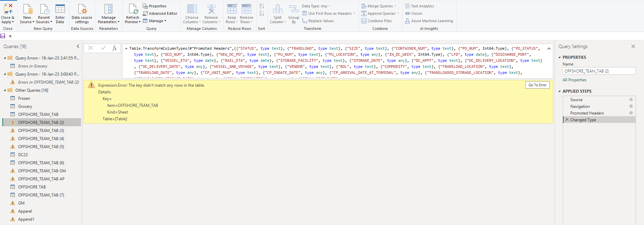Open Text Analytics
Screen dimensions: 644x225
pyautogui.click(x=419, y=6)
